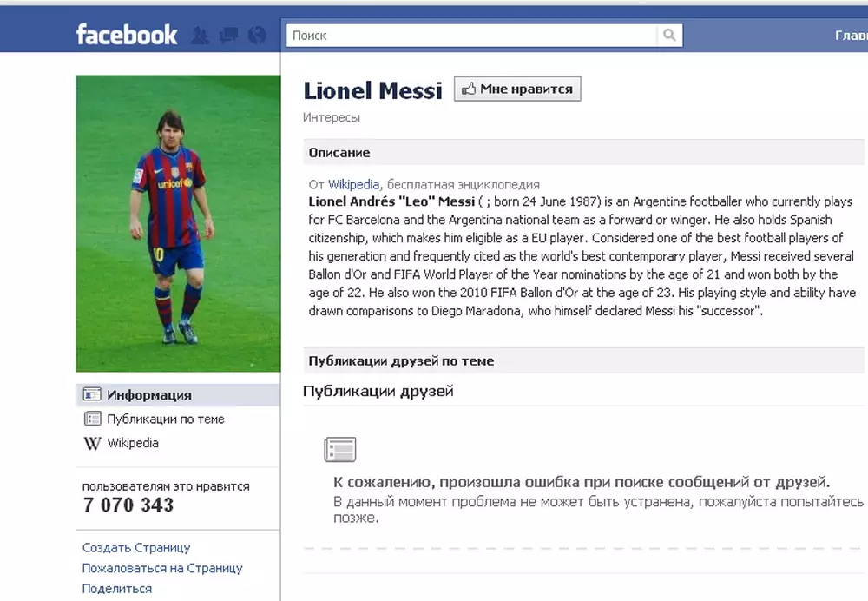The width and height of the screenshot is (868, 601).
Task: Click the search magnifier button
Action: 669,36
